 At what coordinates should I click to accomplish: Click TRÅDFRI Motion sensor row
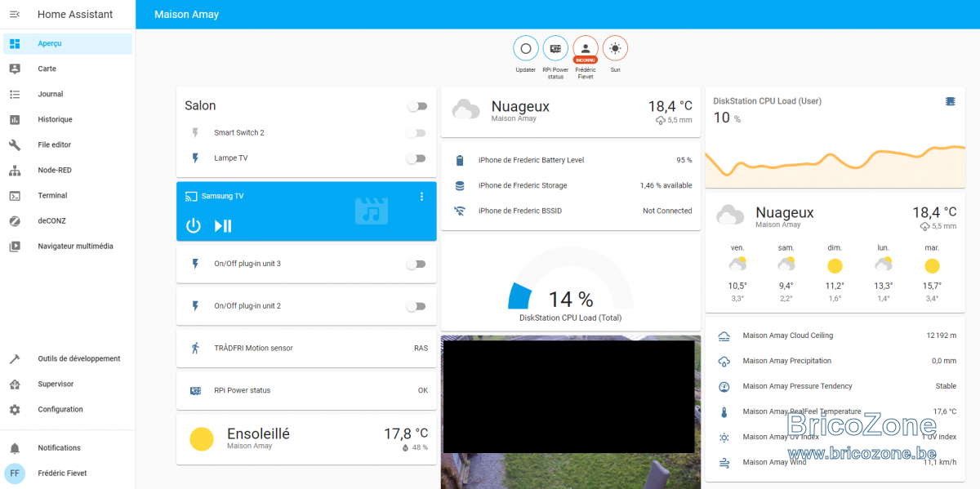pyautogui.click(x=306, y=348)
